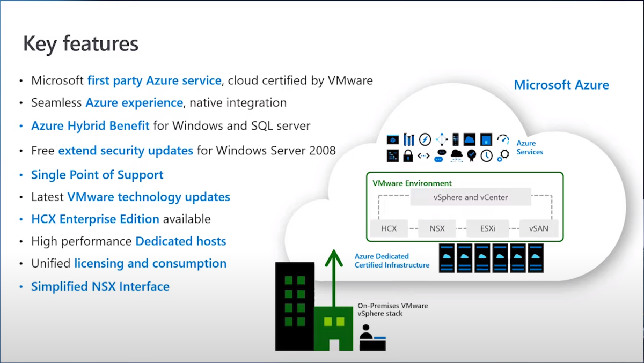Select the chat bot service icon
Image resolution: width=644 pixels, height=363 pixels.
[x=441, y=155]
